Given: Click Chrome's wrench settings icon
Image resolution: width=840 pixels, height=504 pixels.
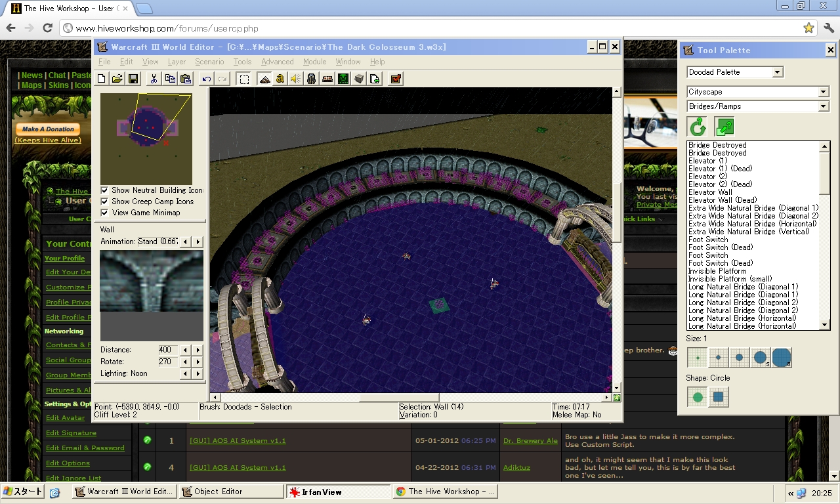Looking at the screenshot, I should click(828, 28).
